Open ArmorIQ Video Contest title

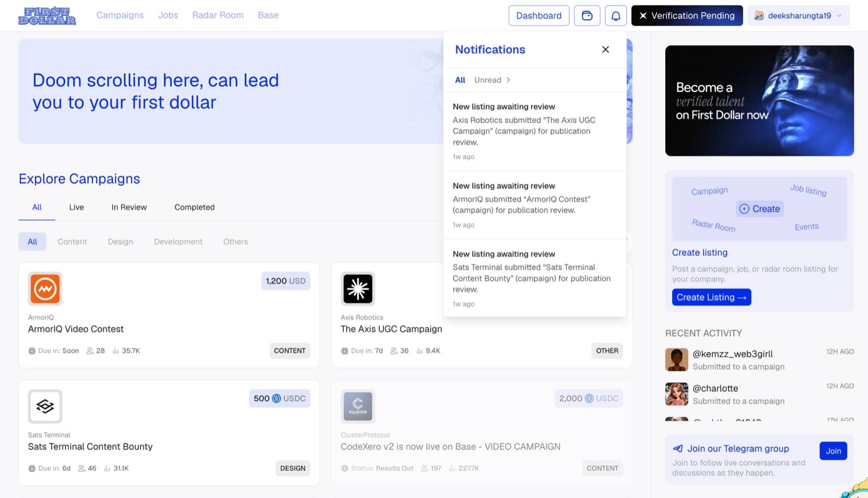[76, 329]
